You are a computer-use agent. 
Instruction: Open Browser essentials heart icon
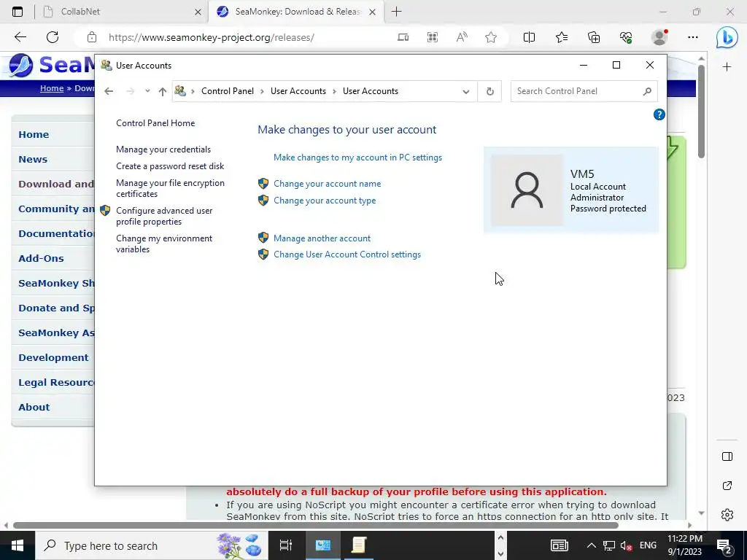tap(626, 37)
